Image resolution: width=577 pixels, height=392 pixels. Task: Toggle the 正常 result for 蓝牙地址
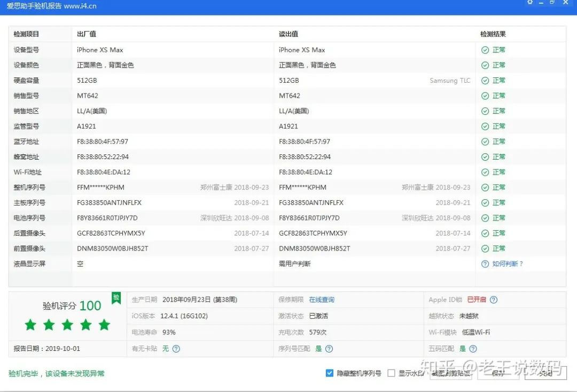point(484,142)
